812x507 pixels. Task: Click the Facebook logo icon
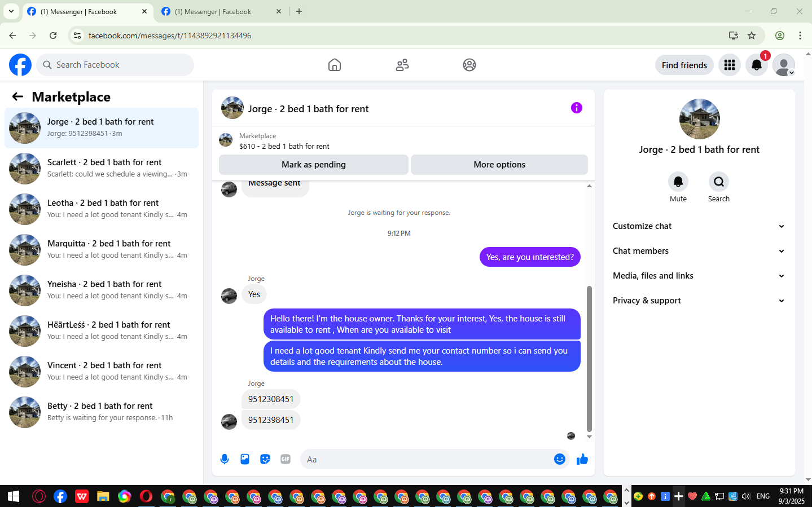20,65
